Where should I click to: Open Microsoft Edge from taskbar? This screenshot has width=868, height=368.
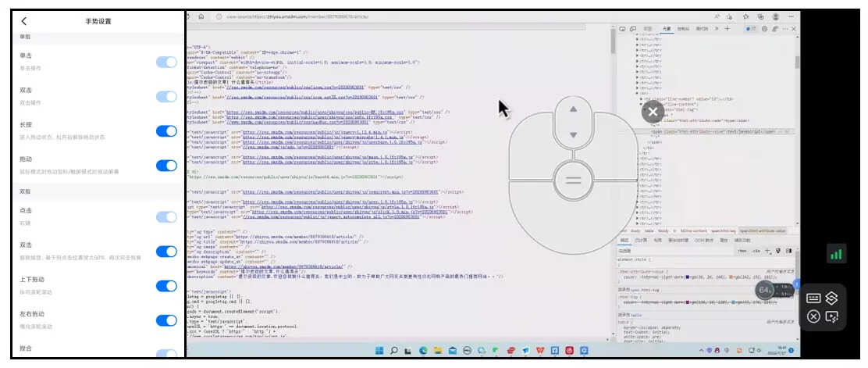pyautogui.click(x=423, y=350)
